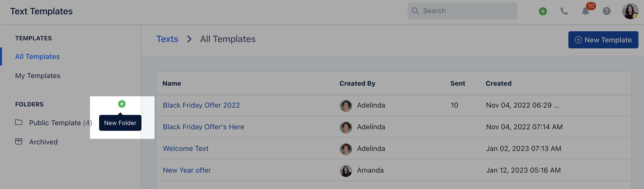Open Welcome Text template
The height and width of the screenshot is (189, 644).
pos(186,148)
